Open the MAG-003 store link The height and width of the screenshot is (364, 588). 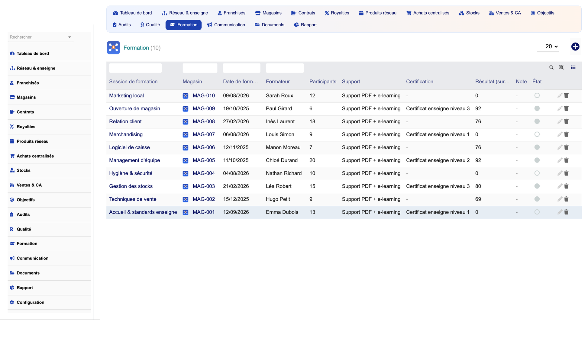pos(204,186)
